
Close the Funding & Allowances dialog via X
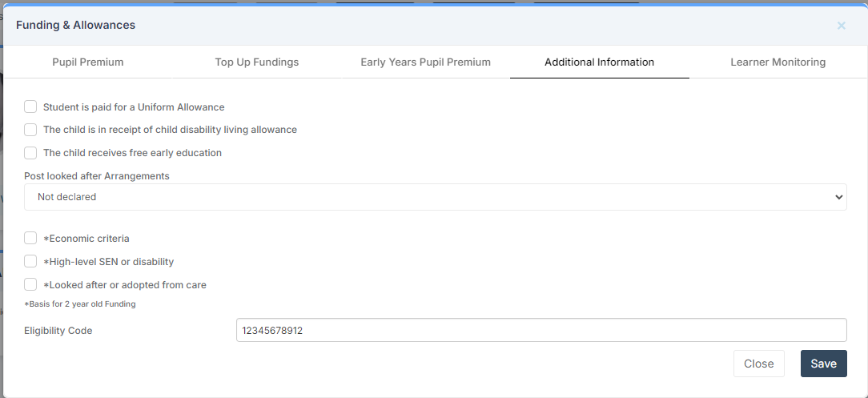[841, 26]
